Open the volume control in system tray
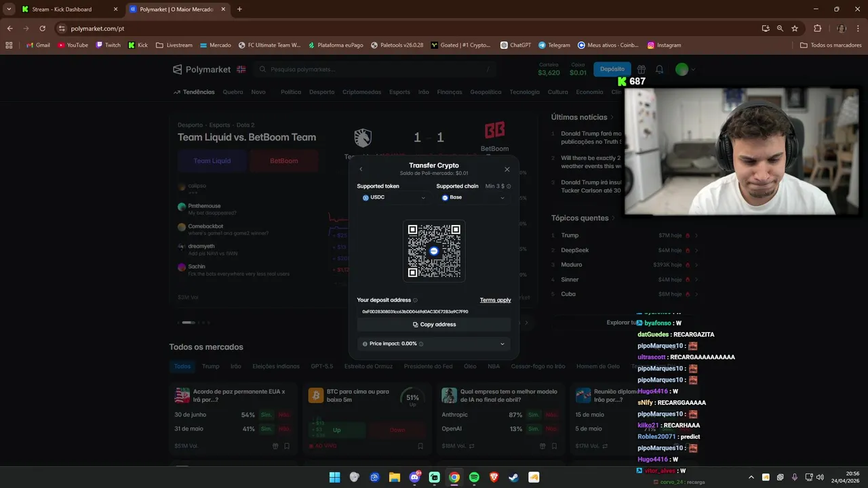Screen dimensions: 868x488 (819, 477)
